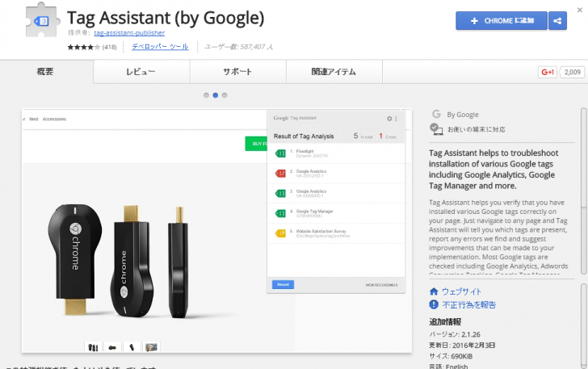Click the 2,009 plus-one count bubble

click(x=572, y=72)
